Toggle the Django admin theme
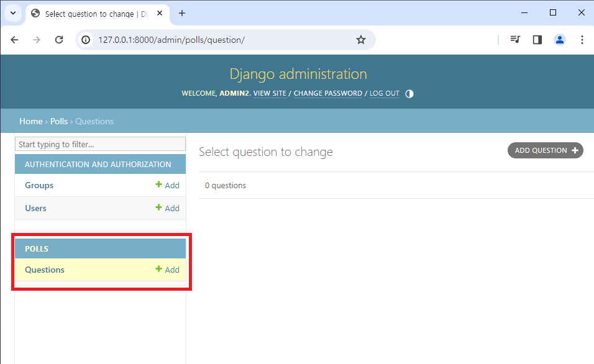 coord(409,94)
